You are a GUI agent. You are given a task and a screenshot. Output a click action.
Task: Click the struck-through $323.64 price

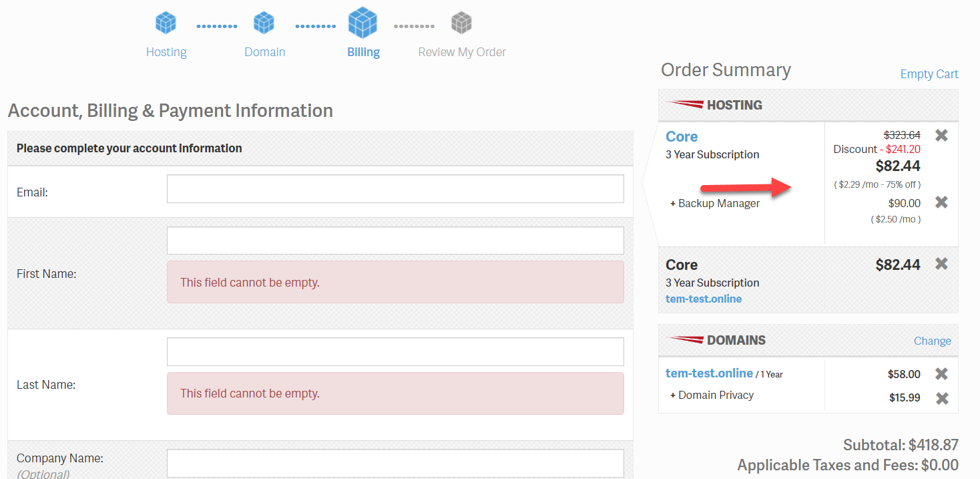[902, 135]
